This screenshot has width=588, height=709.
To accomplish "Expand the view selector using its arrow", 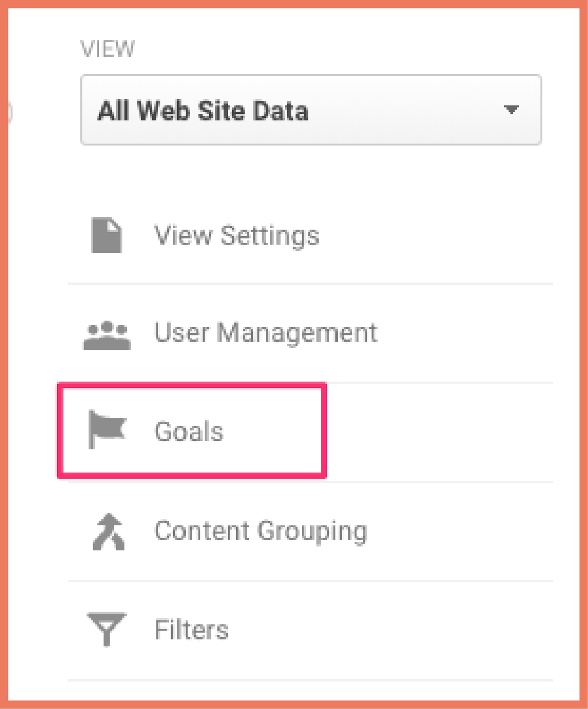I will coord(512,109).
